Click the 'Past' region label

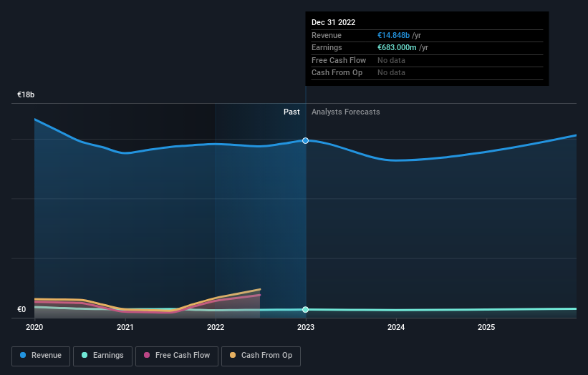click(x=291, y=112)
